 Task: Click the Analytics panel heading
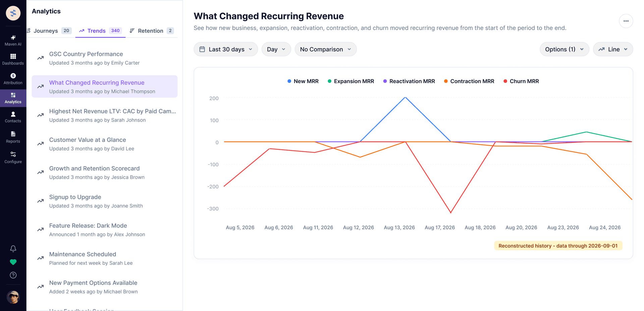click(46, 11)
